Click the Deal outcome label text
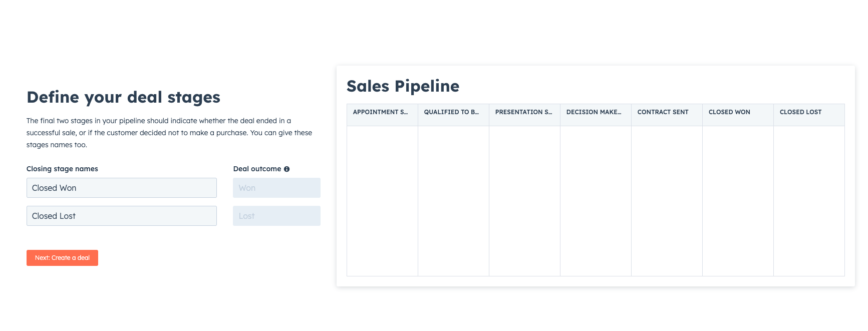868x331 pixels. [257, 169]
